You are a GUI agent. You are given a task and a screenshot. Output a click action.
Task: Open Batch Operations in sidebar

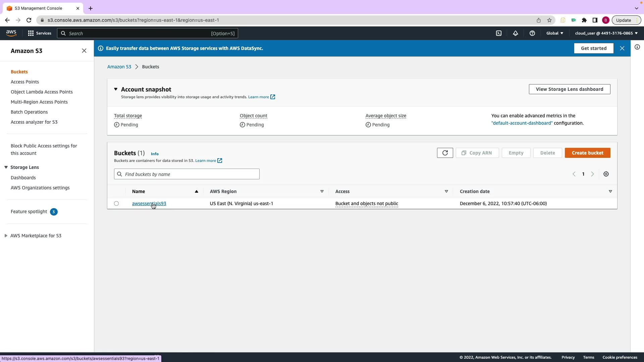point(29,112)
